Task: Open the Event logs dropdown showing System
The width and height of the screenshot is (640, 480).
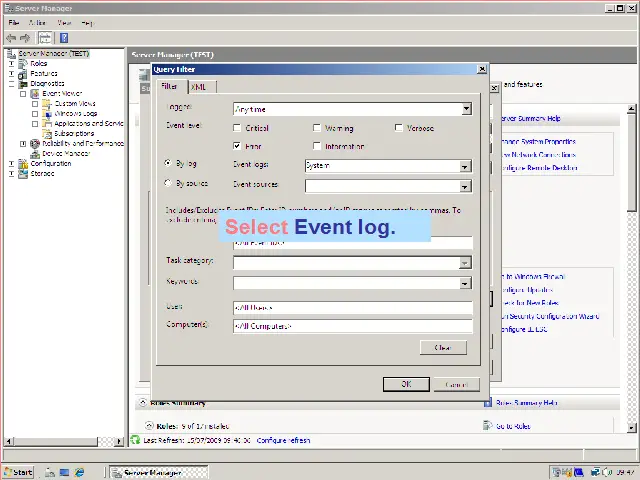Action: click(464, 166)
